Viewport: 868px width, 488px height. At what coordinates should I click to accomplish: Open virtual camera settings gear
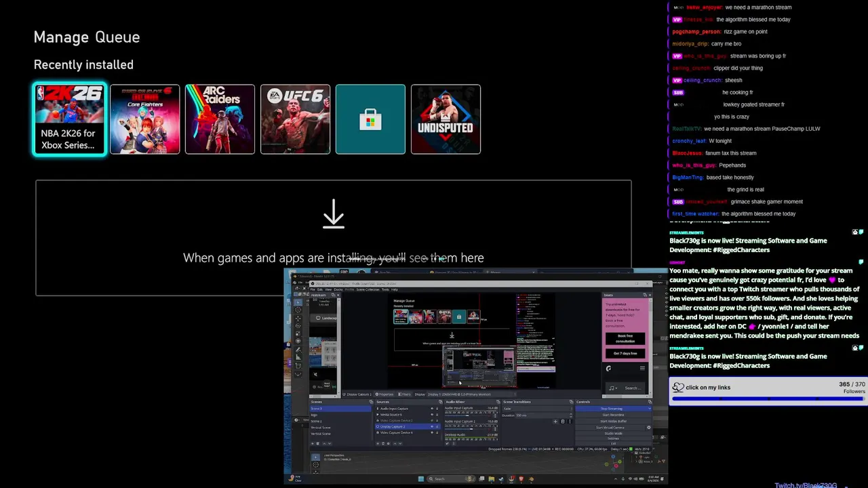649,428
